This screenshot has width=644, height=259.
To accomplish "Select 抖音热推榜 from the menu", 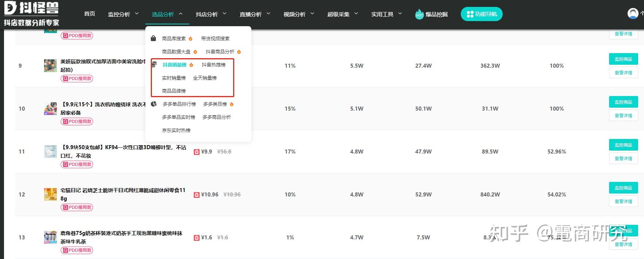I will pyautogui.click(x=213, y=65).
